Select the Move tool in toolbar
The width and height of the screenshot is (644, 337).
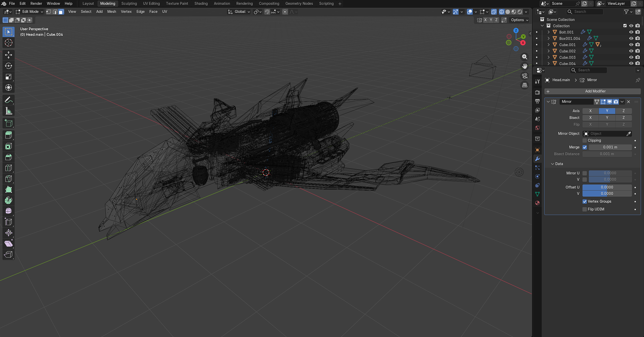click(8, 55)
